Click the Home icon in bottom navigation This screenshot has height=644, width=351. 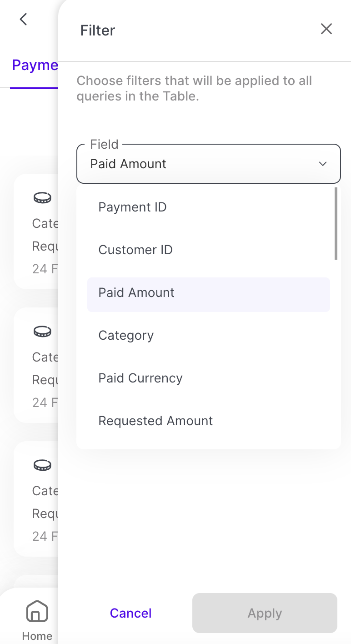tap(37, 611)
